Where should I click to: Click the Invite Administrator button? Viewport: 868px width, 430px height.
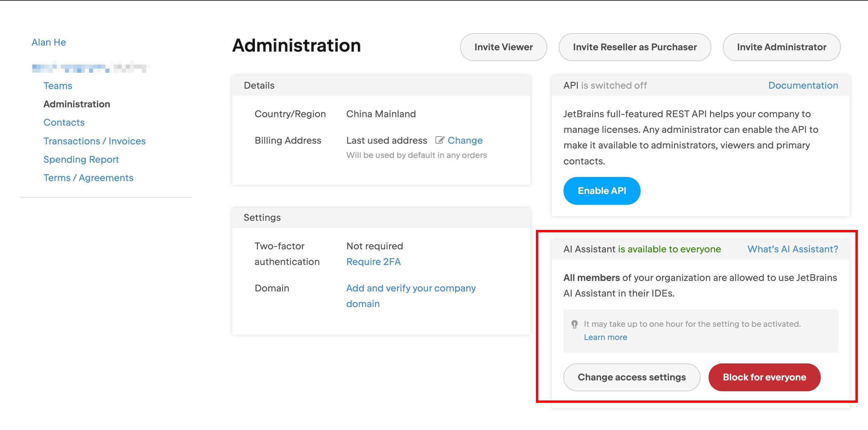[x=782, y=47]
